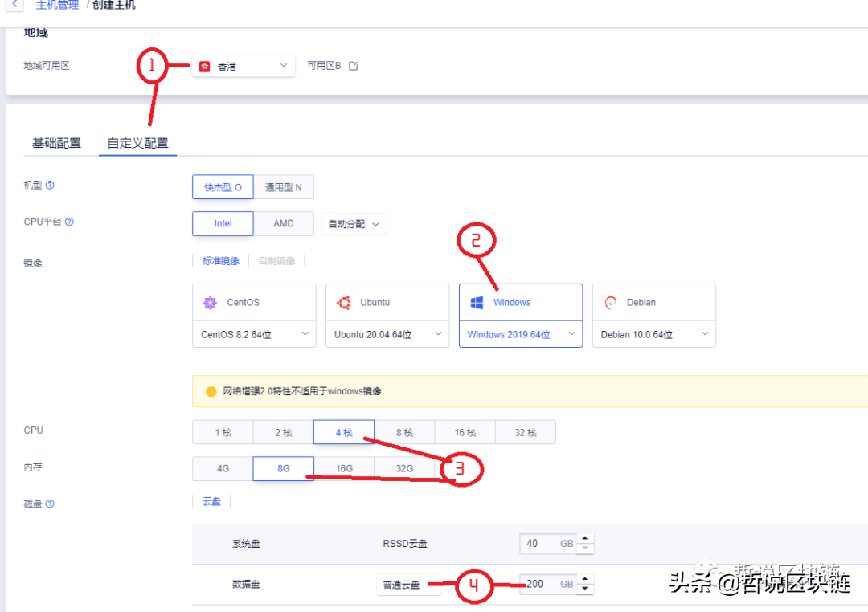Increase the data disk size with up arrow
Viewport: 868px width, 612px height.
[585, 579]
